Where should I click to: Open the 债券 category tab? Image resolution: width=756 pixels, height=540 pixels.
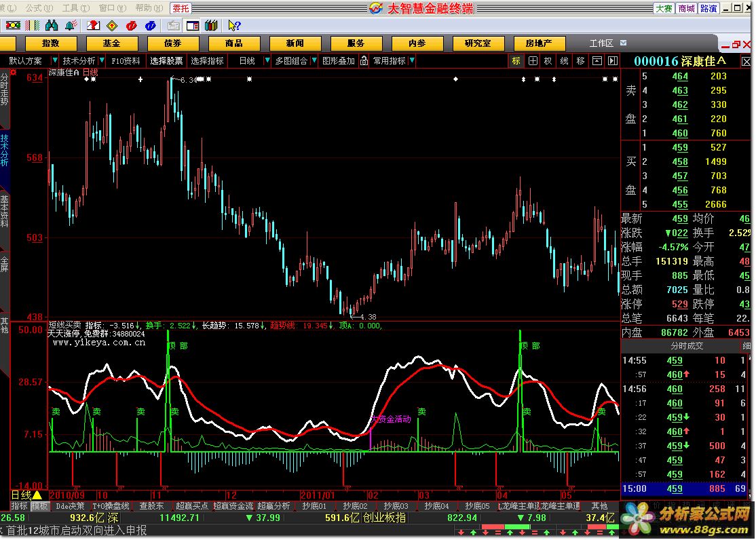[x=173, y=43]
